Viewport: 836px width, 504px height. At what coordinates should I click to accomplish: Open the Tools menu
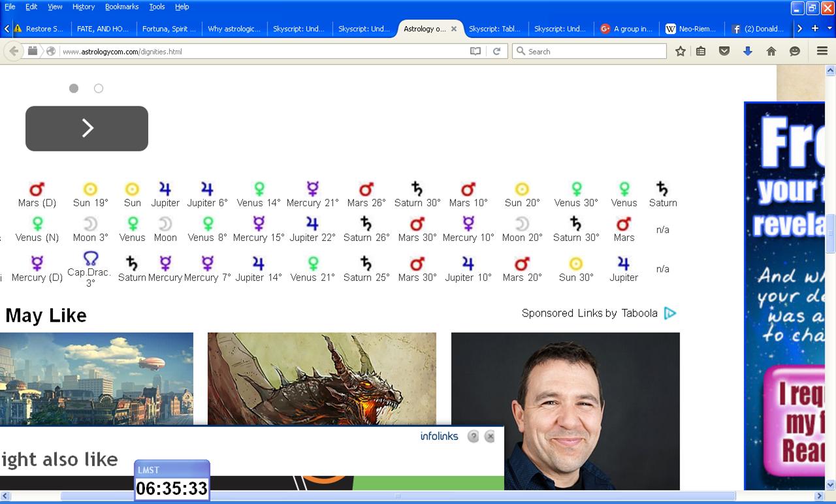pos(157,7)
